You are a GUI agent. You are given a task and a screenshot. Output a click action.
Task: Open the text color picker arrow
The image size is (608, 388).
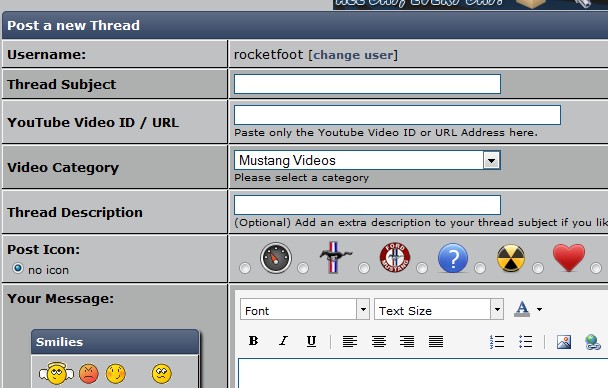539,309
